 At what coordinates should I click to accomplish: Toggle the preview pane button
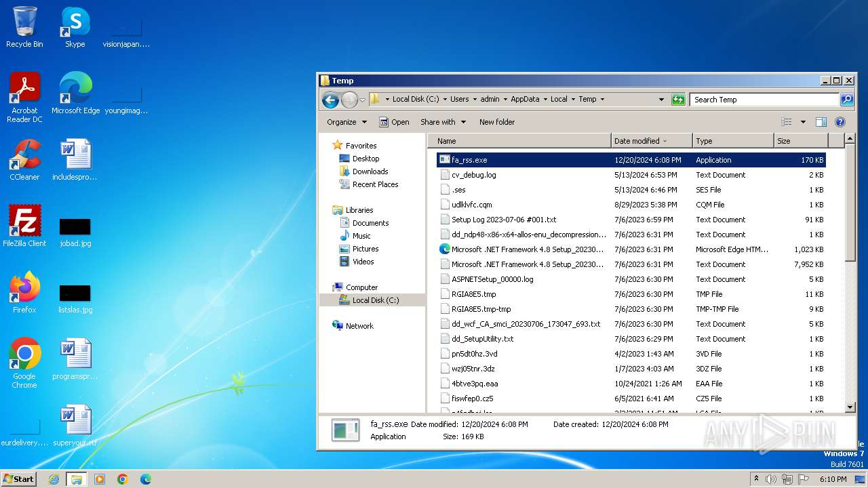tap(821, 122)
